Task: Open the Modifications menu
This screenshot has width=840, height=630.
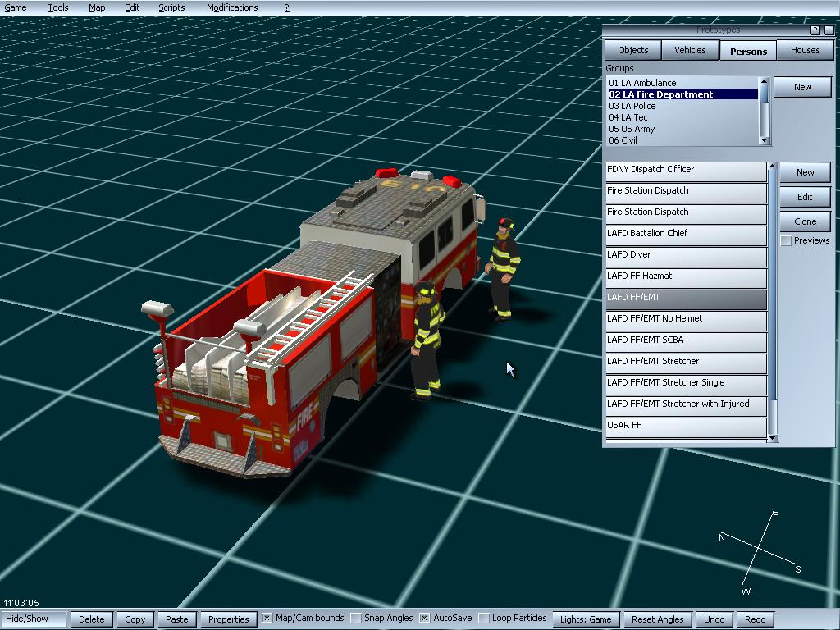Action: (232, 7)
